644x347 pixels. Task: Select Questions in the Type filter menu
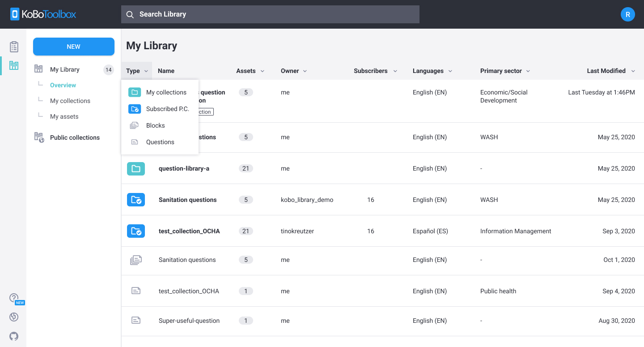(x=160, y=142)
